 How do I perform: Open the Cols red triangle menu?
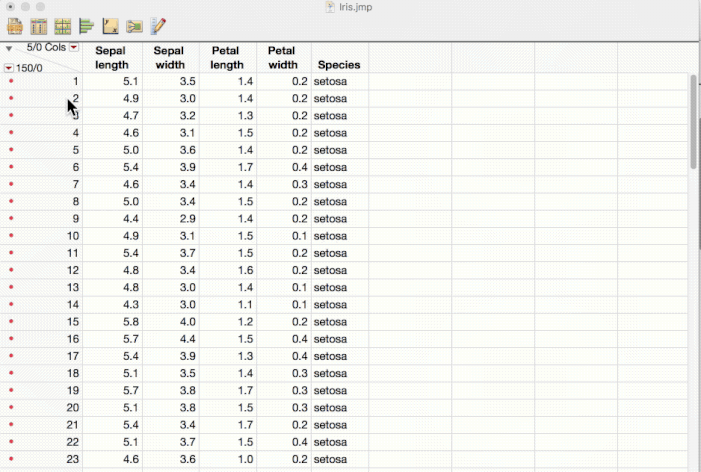pyautogui.click(x=74, y=47)
